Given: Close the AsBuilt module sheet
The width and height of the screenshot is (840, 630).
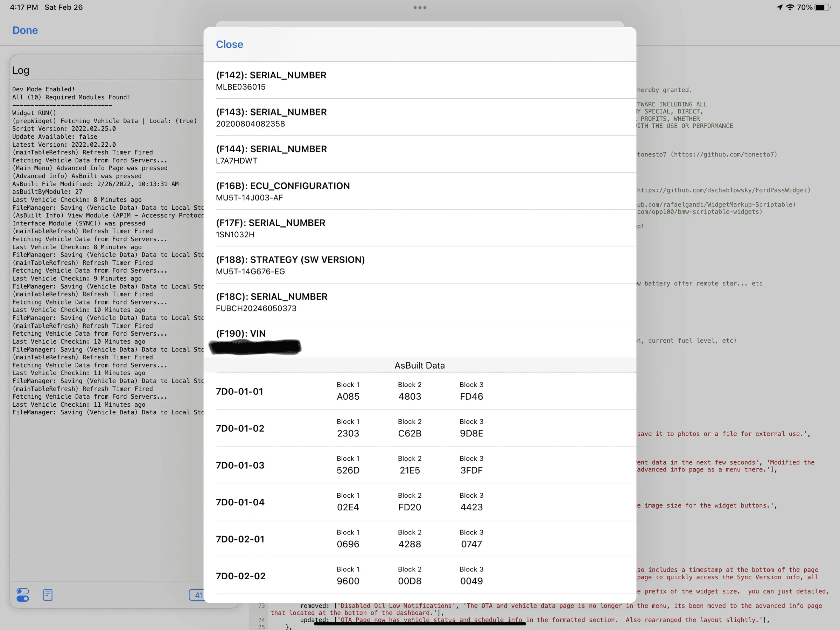Looking at the screenshot, I should pos(229,44).
